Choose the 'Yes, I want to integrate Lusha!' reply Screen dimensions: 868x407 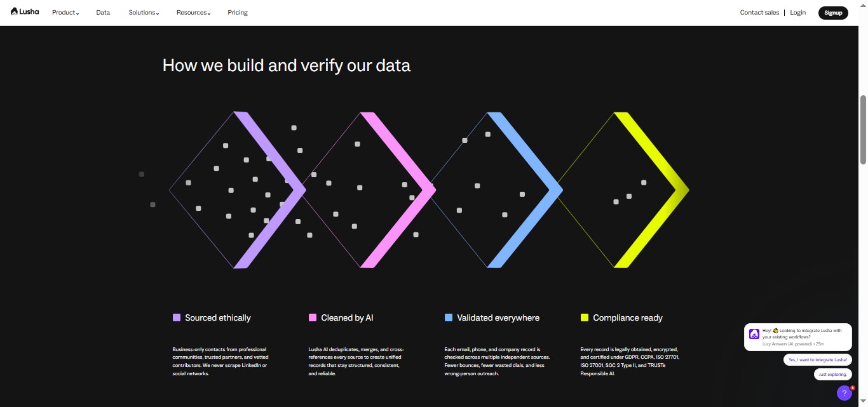(x=817, y=359)
